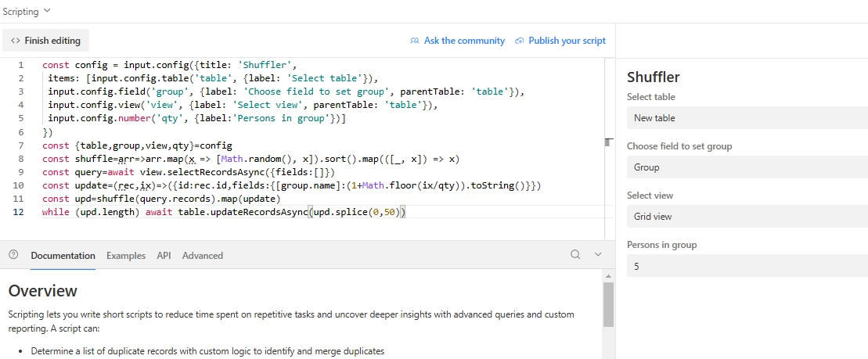
Task: Open the Choose field dropdown showing Group
Action: pos(747,167)
